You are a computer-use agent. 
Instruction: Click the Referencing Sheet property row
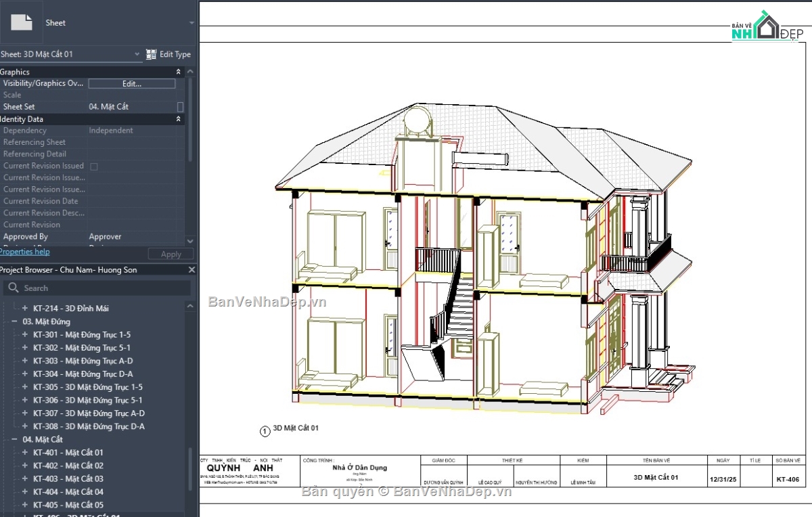(92, 143)
